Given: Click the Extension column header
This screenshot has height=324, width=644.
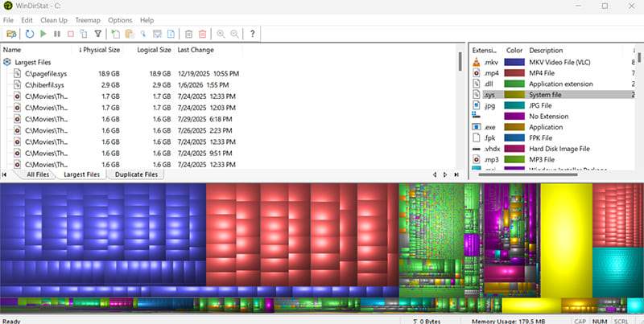Looking at the screenshot, I should pyautogui.click(x=485, y=51).
